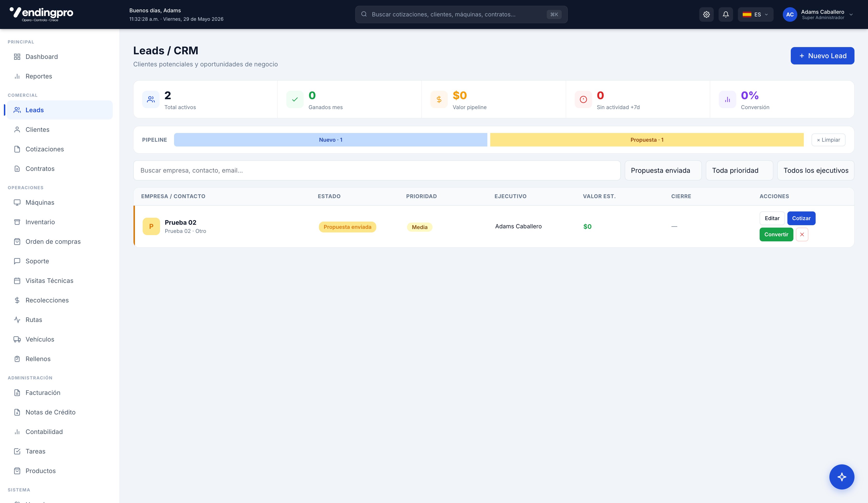The image size is (868, 503).
Task: Click Cotizar for Prueba 02
Action: click(x=801, y=218)
